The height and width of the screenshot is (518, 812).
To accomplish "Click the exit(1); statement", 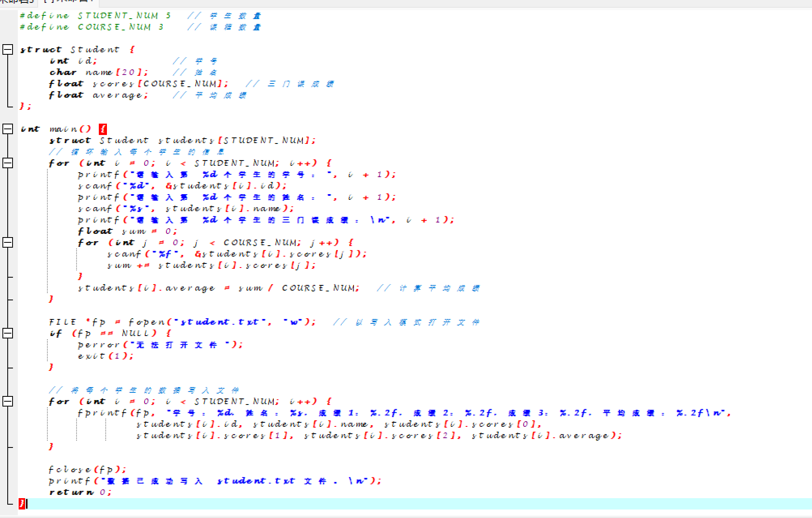I will (x=105, y=356).
